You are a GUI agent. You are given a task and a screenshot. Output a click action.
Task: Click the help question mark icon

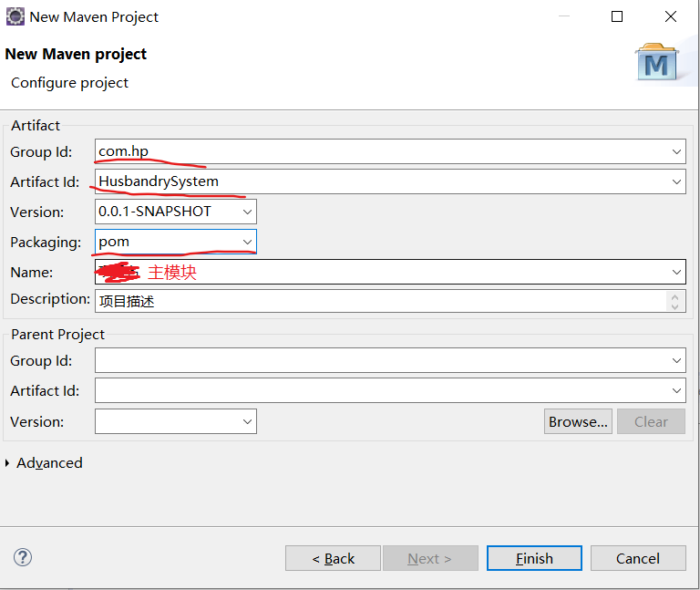[22, 557]
